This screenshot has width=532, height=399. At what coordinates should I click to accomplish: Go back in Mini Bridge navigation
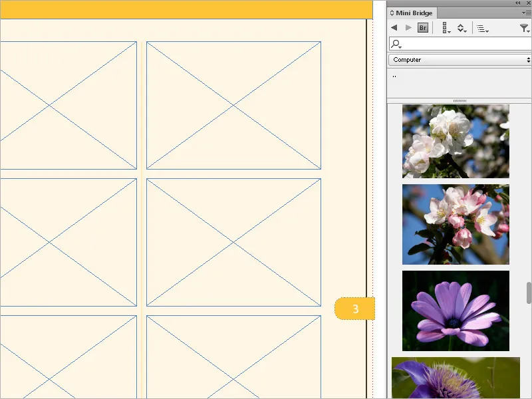[x=394, y=27]
